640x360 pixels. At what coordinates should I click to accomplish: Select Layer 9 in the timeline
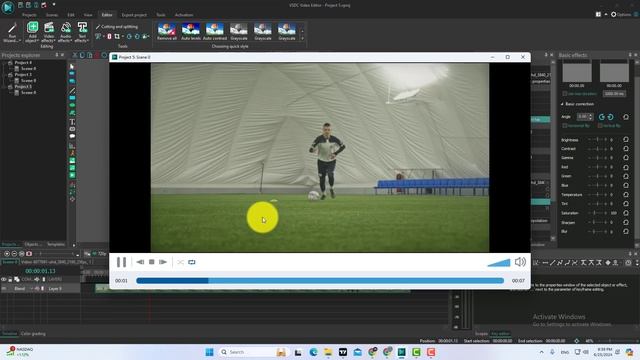(55, 289)
